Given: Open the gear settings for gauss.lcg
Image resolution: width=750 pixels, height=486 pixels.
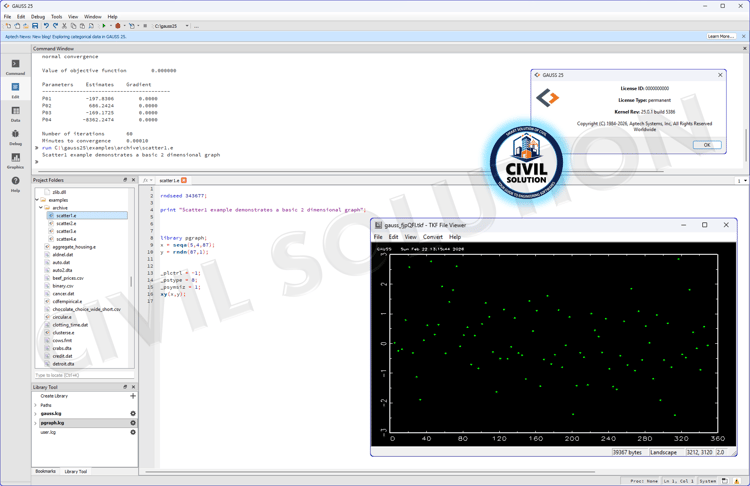Looking at the screenshot, I should 133,413.
